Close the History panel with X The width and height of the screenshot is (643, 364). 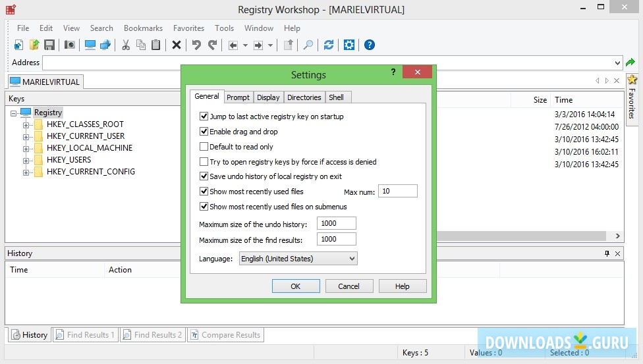617,253
